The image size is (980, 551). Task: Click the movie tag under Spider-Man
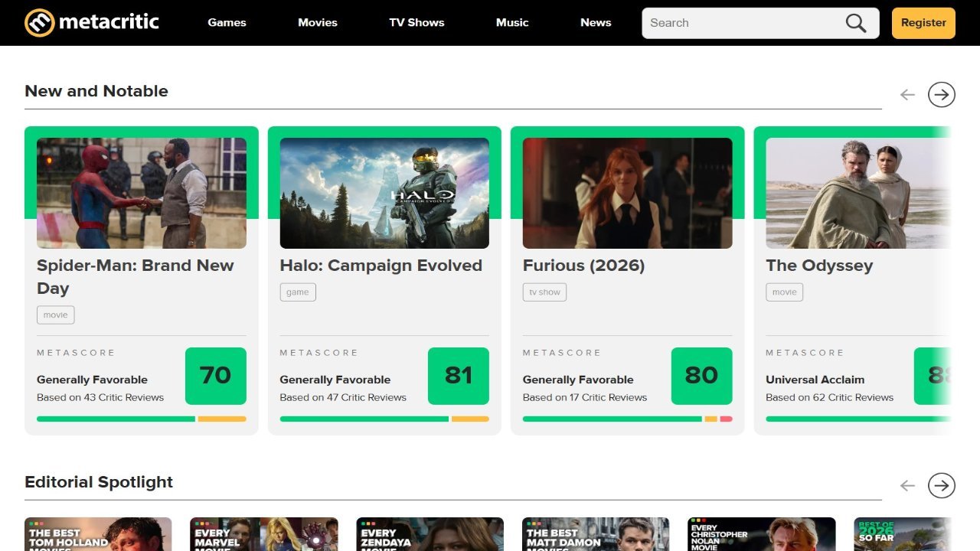point(55,315)
